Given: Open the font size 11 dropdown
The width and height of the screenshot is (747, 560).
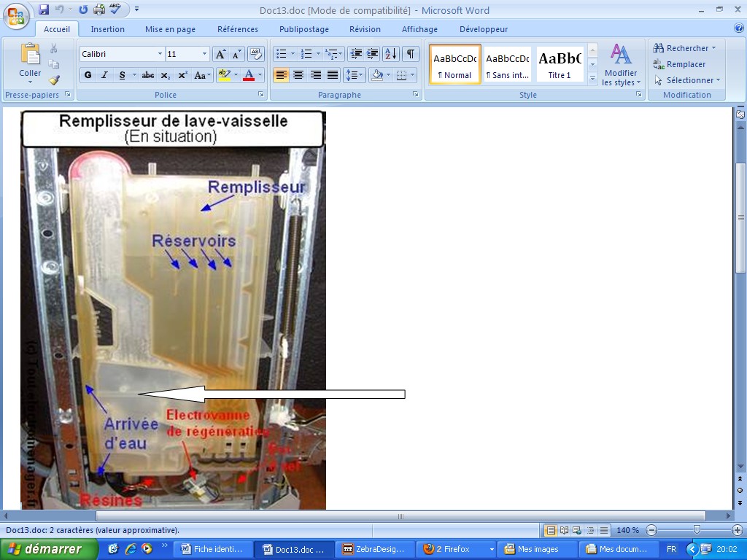Looking at the screenshot, I should pos(204,54).
